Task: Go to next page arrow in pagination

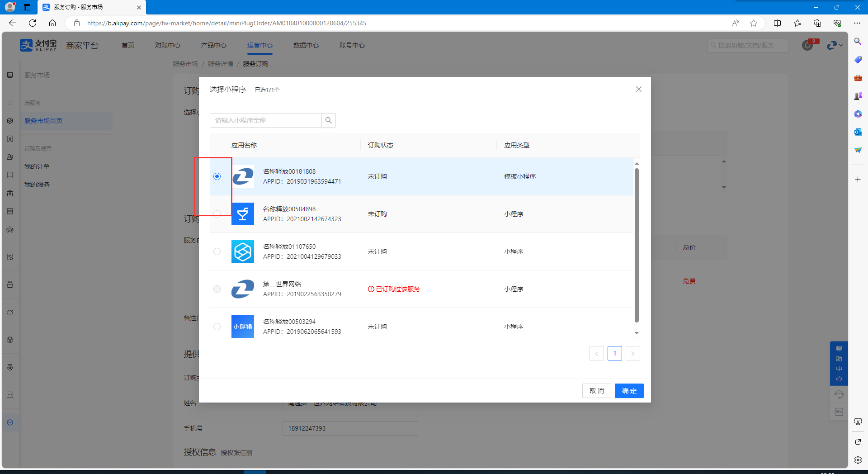Action: (632, 353)
